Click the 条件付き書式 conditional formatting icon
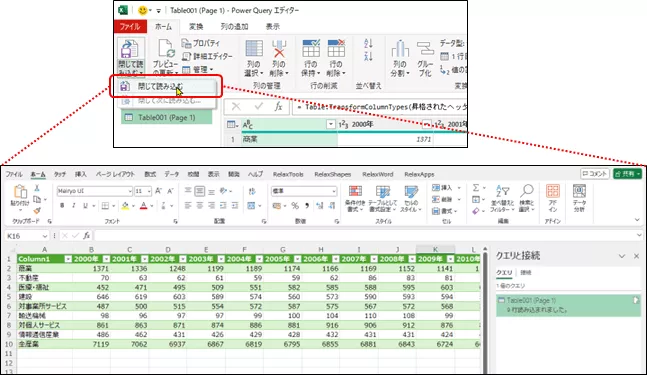This screenshot has width=647, height=375. coord(355,191)
